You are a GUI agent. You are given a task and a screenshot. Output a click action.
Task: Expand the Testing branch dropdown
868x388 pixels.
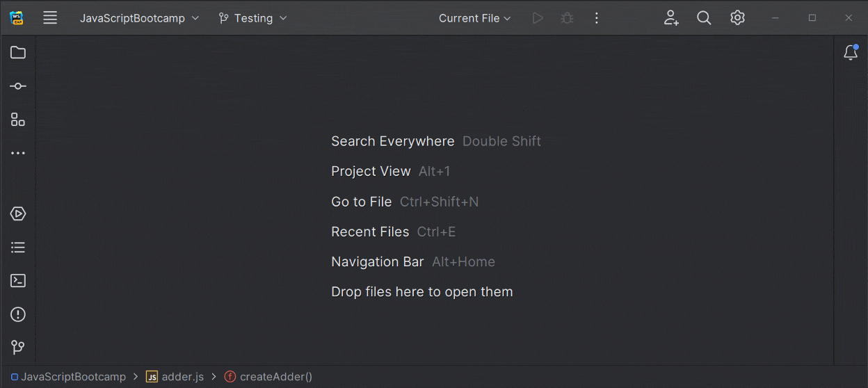252,18
